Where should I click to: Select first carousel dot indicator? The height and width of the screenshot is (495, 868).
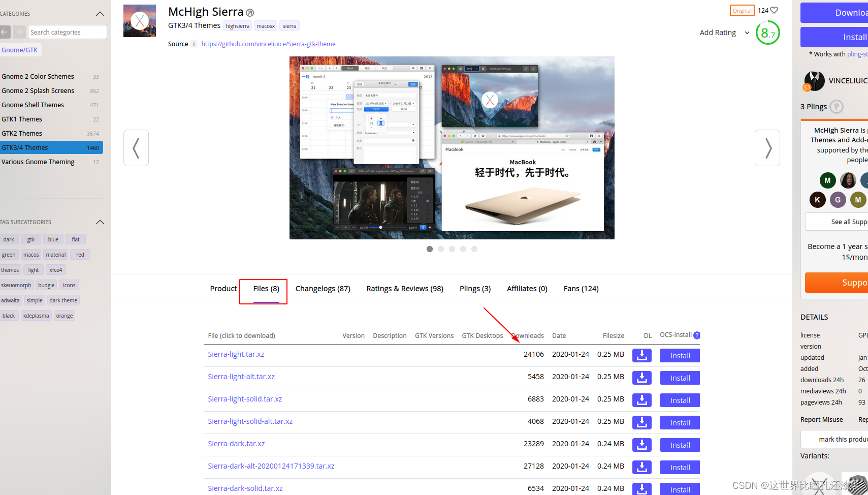tap(430, 249)
